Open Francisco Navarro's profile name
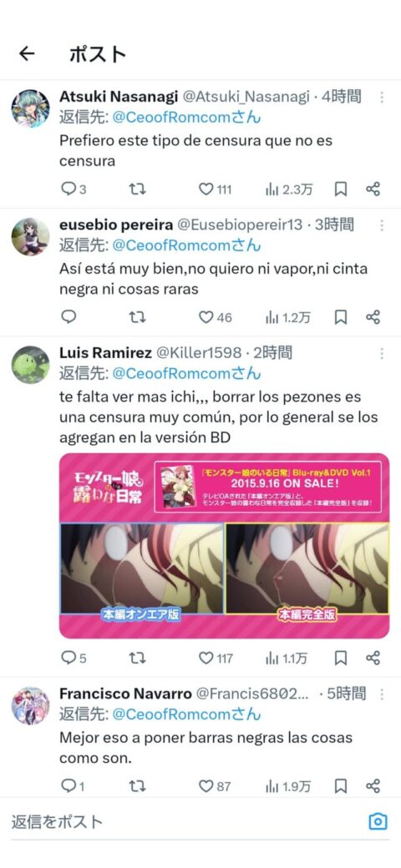Image resolution: width=401 pixels, height=868 pixels. pyautogui.click(x=125, y=693)
